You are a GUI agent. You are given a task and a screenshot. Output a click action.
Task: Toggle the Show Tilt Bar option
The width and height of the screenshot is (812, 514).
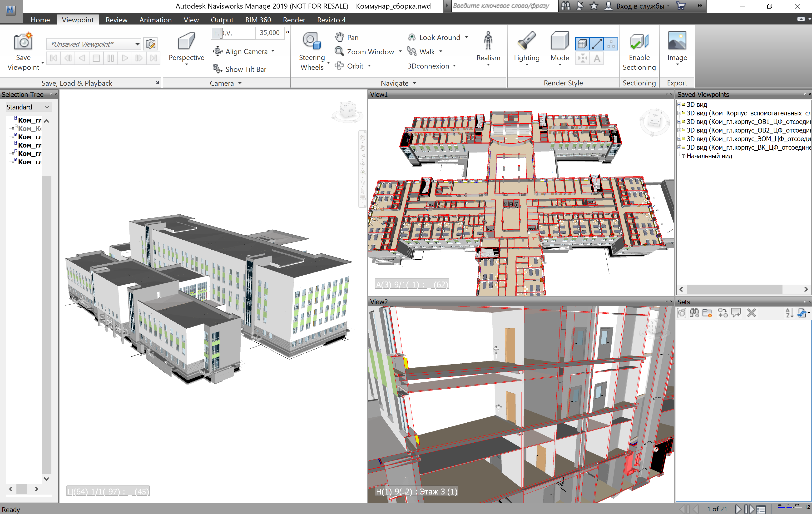(239, 69)
